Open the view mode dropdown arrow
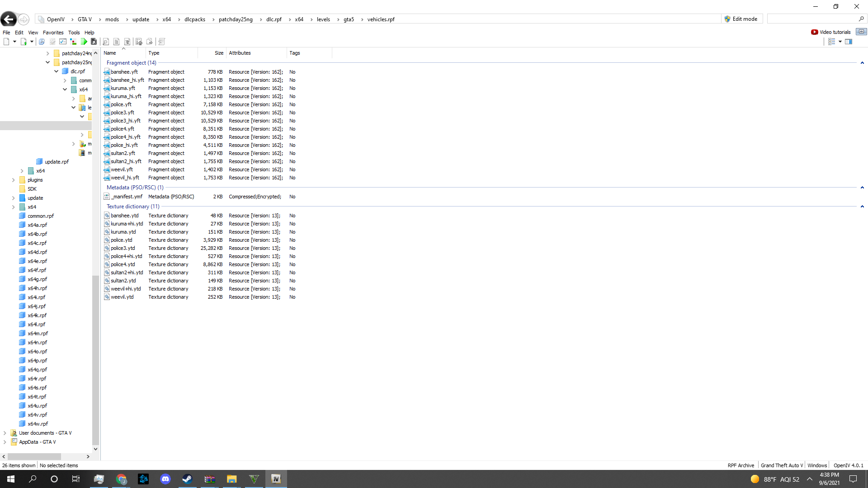868x488 pixels. pos(840,42)
